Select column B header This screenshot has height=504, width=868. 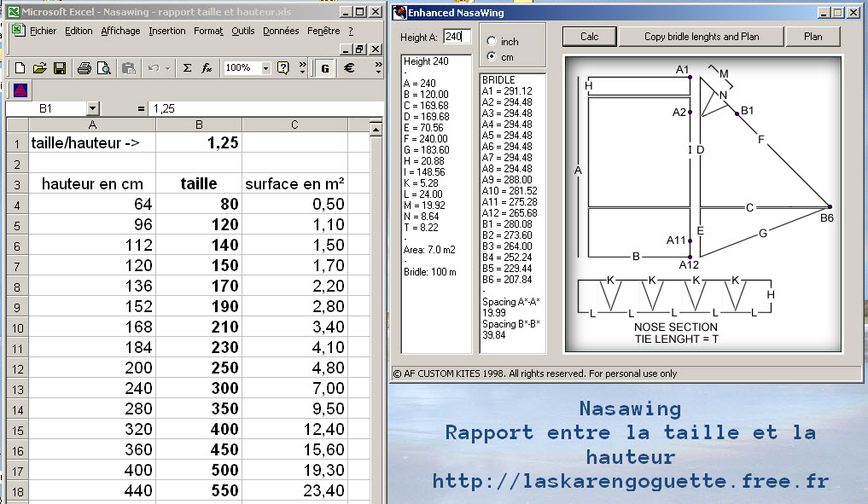point(199,125)
